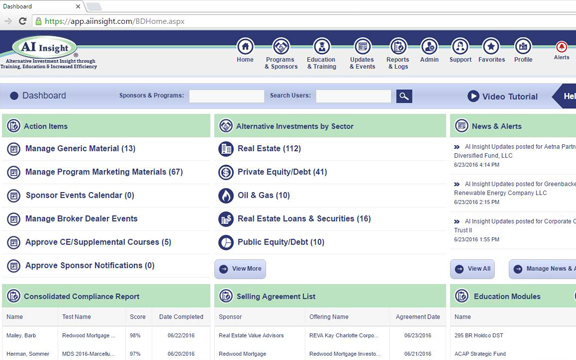
Task: Open Manage Broker Dealer Events
Action: pos(81,219)
